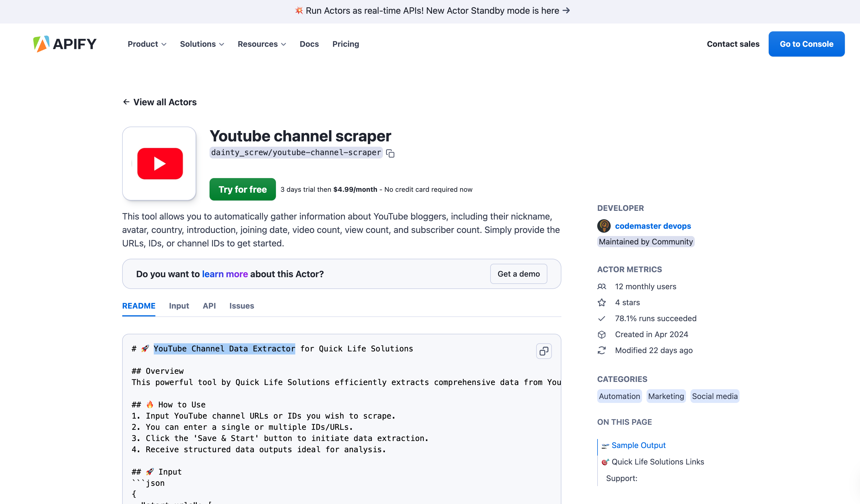Open the API tab
This screenshot has height=504, width=860.
coord(209,306)
